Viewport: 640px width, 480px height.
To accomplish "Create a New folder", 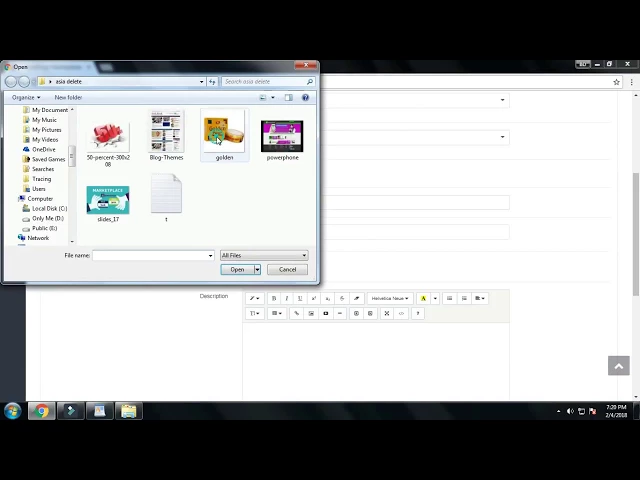I will click(68, 97).
